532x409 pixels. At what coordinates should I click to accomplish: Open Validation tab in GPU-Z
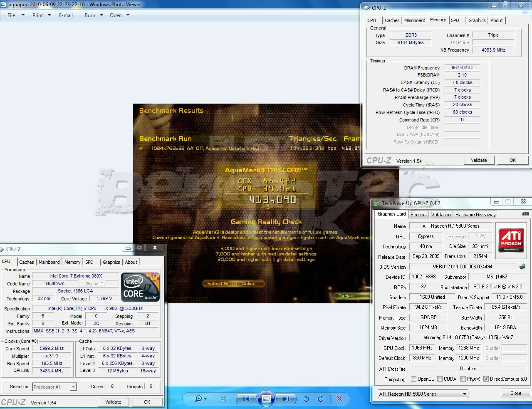441,215
